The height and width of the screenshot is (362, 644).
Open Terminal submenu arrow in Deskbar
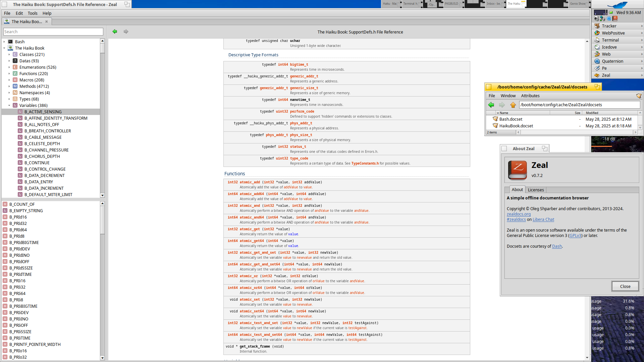pos(641,40)
